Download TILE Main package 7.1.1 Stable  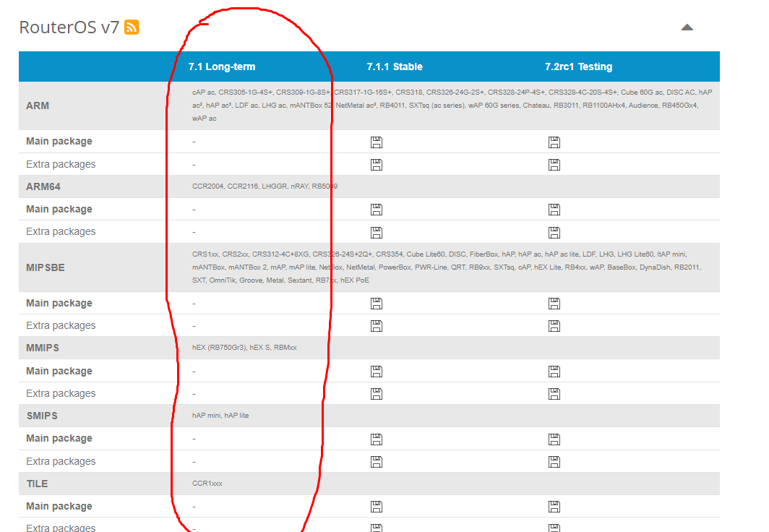376,507
